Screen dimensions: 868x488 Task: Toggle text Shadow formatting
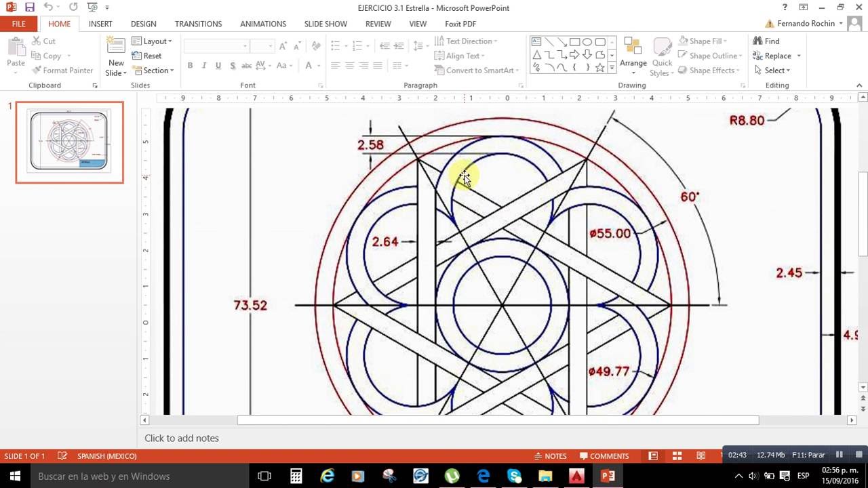(x=233, y=66)
